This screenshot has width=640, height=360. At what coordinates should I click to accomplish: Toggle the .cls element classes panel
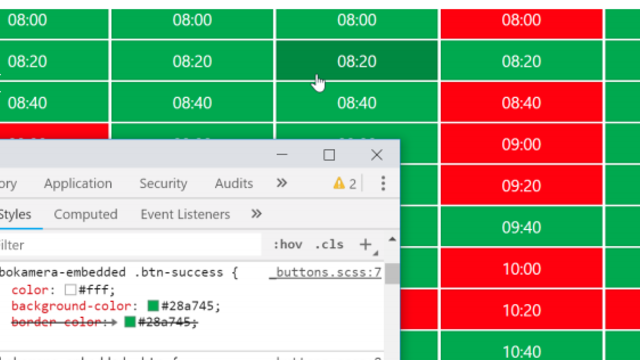click(329, 244)
